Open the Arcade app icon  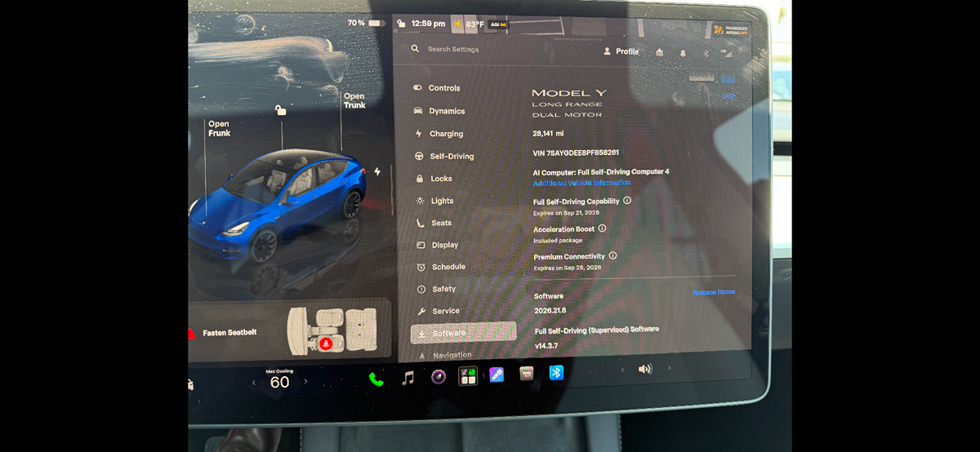click(527, 374)
